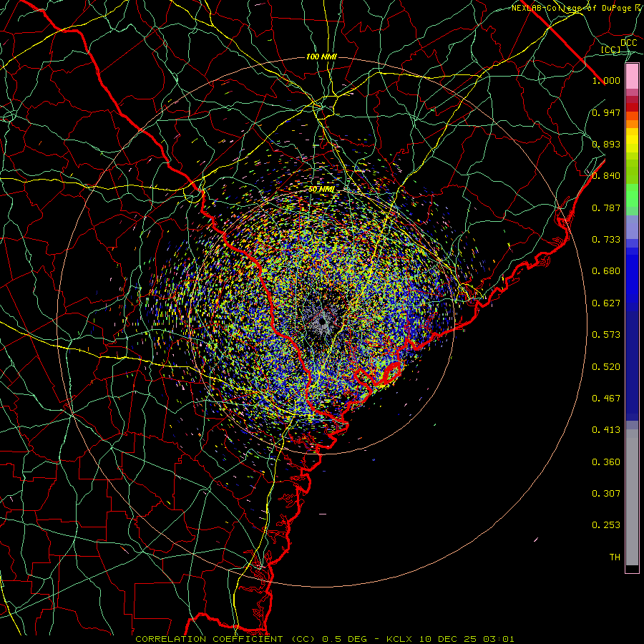Select the 0.573 scale value
This screenshot has height=644, width=644.
[x=606, y=335]
